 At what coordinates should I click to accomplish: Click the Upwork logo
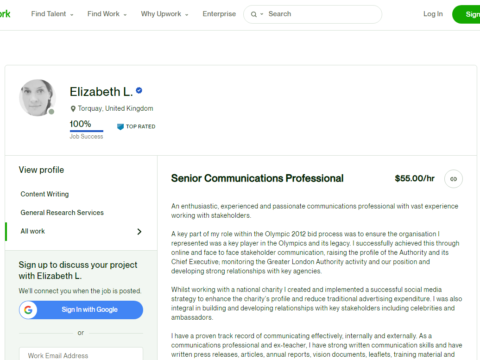tap(5, 14)
